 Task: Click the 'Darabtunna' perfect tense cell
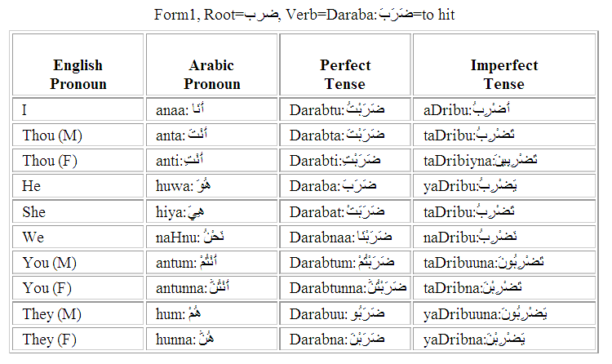click(345, 288)
